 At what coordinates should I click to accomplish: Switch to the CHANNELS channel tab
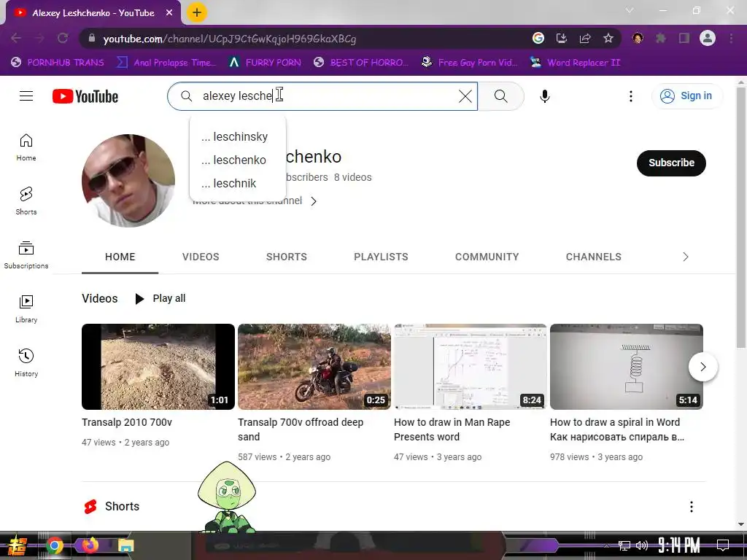[594, 257]
